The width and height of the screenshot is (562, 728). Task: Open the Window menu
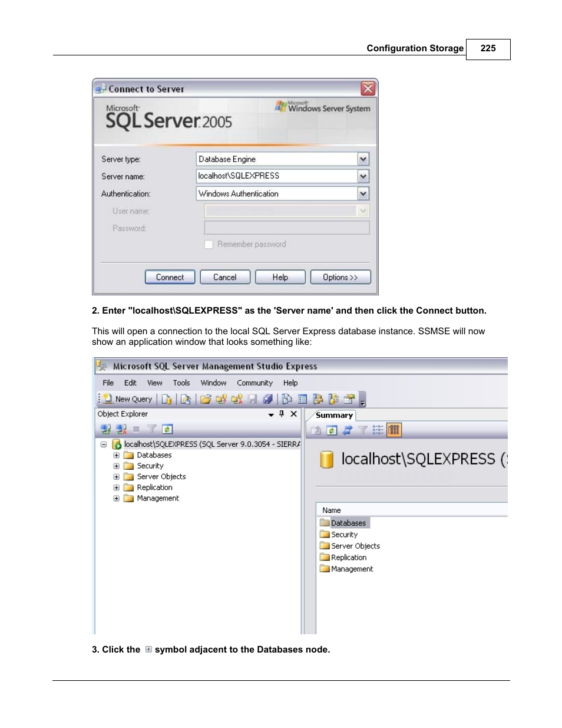point(213,383)
